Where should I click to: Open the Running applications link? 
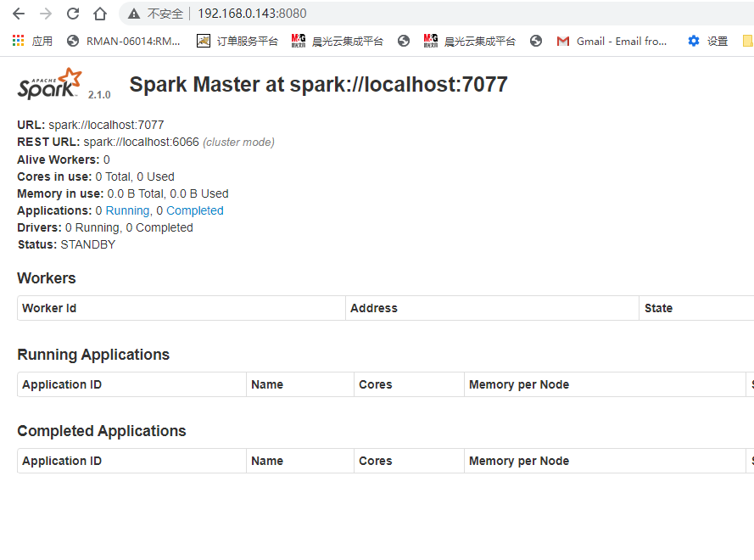pos(127,210)
